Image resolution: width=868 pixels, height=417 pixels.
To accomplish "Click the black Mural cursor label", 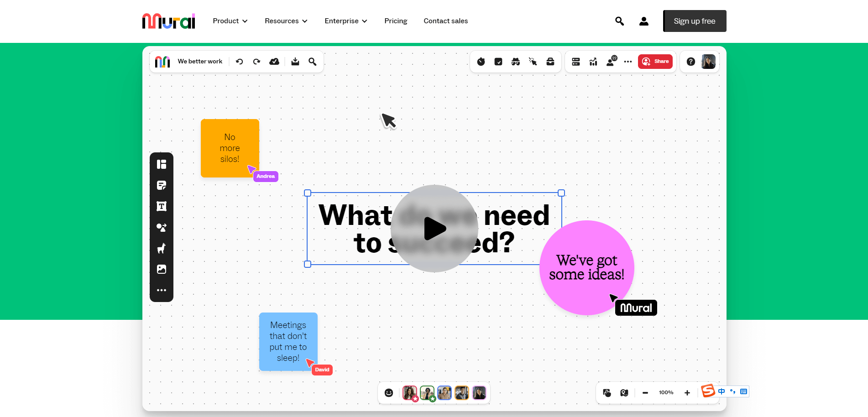I will (x=636, y=308).
